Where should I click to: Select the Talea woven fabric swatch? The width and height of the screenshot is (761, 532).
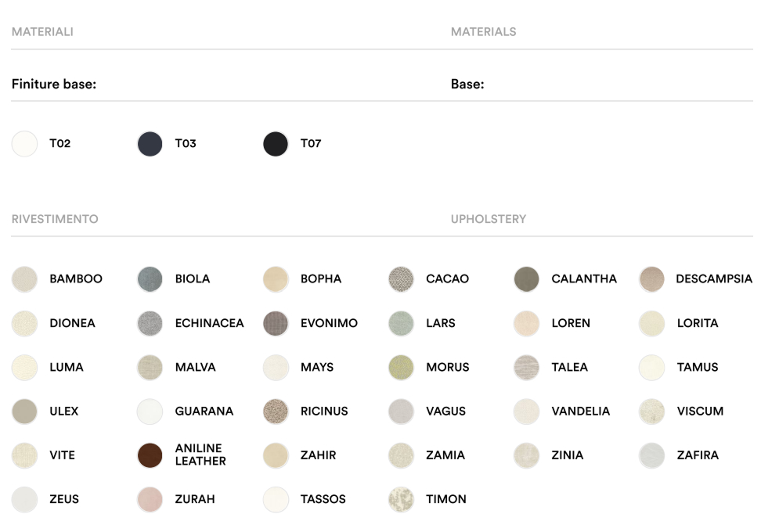tap(527, 367)
